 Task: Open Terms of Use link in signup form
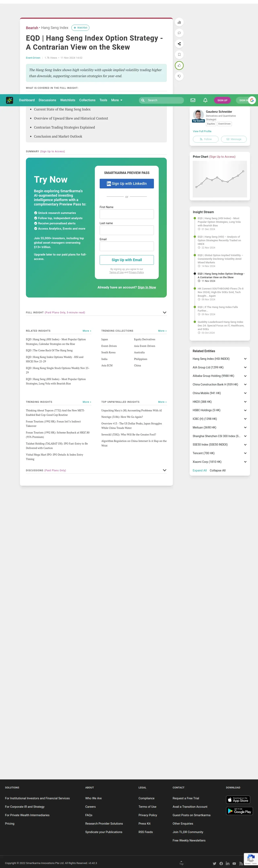(116, 272)
